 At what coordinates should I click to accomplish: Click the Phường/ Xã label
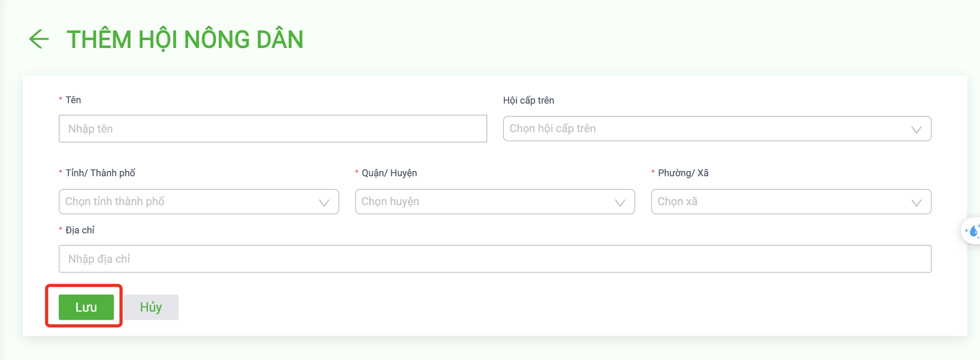[683, 173]
